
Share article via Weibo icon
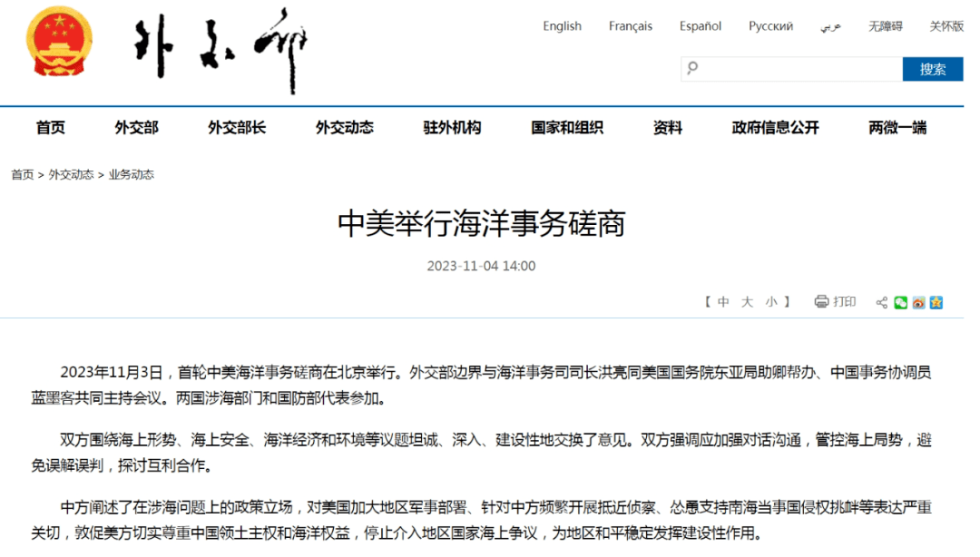918,303
